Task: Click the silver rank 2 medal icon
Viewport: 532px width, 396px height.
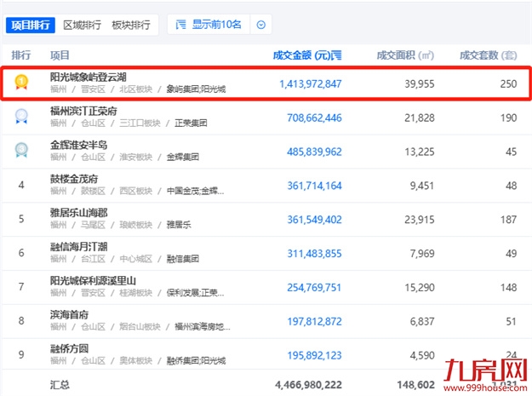Action: coord(21,116)
